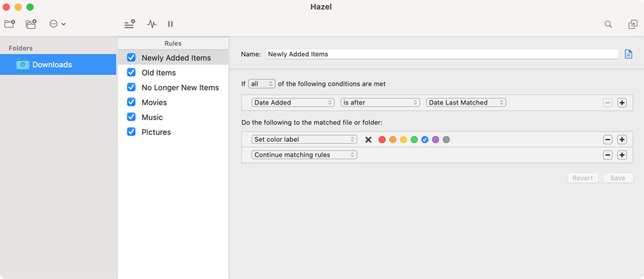The width and height of the screenshot is (644, 279).
Task: Choose the yellow color label
Action: click(x=403, y=139)
